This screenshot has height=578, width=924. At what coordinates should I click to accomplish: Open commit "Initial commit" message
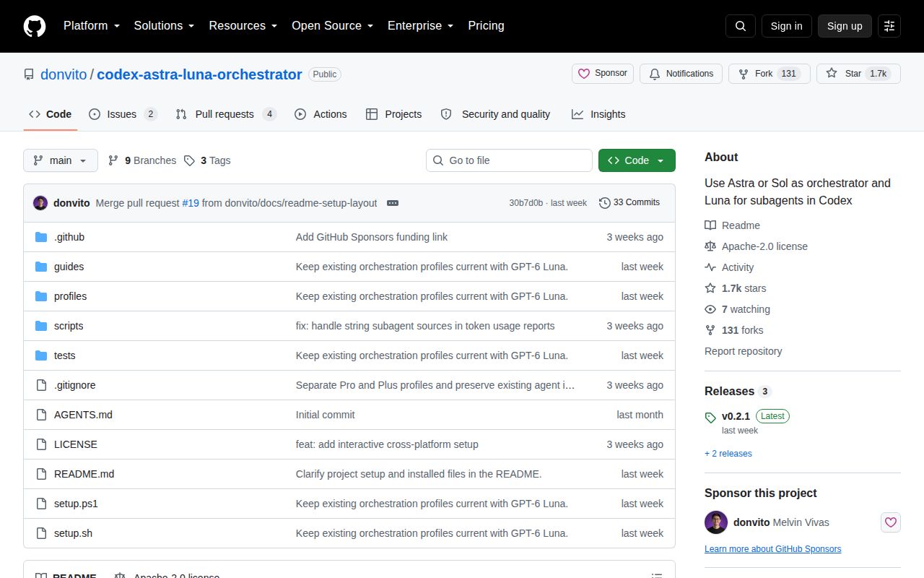tap(325, 415)
